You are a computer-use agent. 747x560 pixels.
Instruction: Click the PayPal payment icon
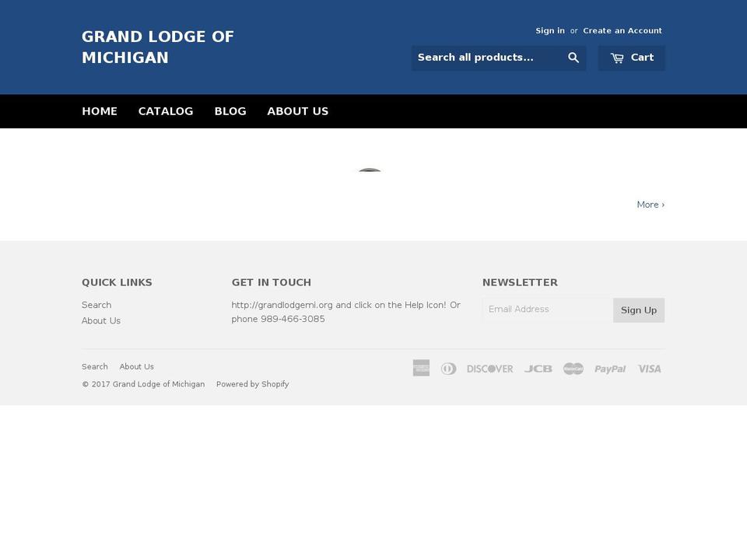pyautogui.click(x=610, y=369)
